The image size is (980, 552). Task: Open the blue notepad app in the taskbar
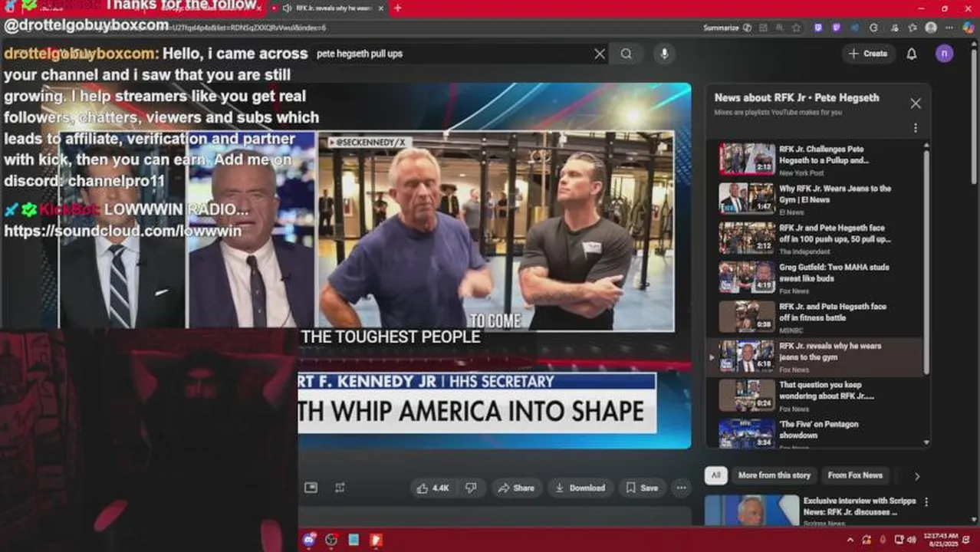point(354,540)
